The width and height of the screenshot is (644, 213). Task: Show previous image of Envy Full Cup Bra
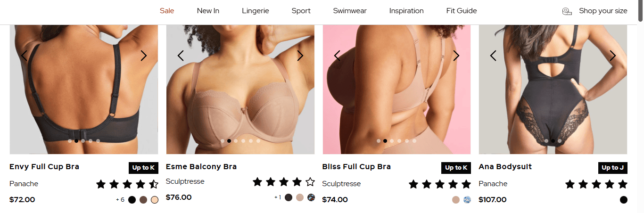(x=24, y=56)
